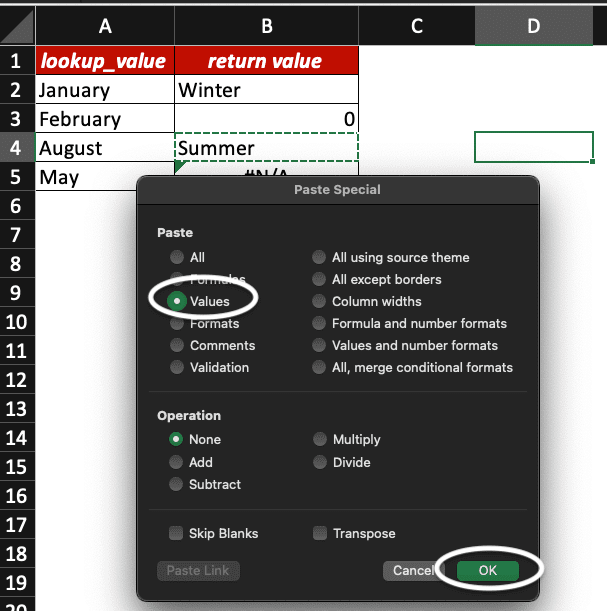Select Column widths paste option
The image size is (607, 611).
[319, 301]
